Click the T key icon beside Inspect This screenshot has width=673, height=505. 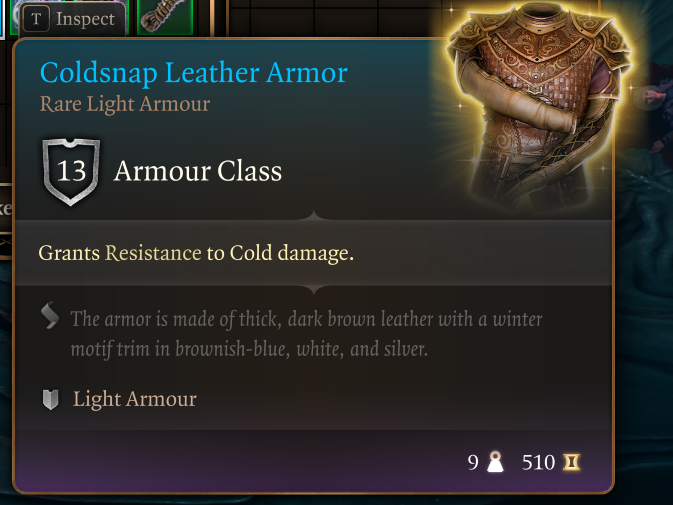36,19
